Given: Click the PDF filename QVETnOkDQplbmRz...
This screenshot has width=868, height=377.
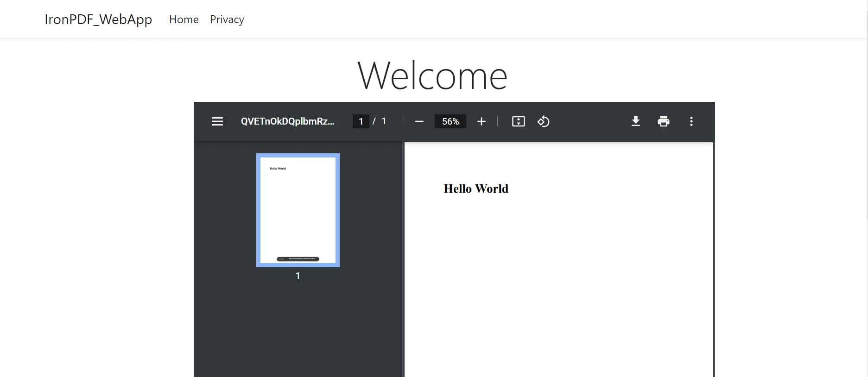Looking at the screenshot, I should point(287,121).
